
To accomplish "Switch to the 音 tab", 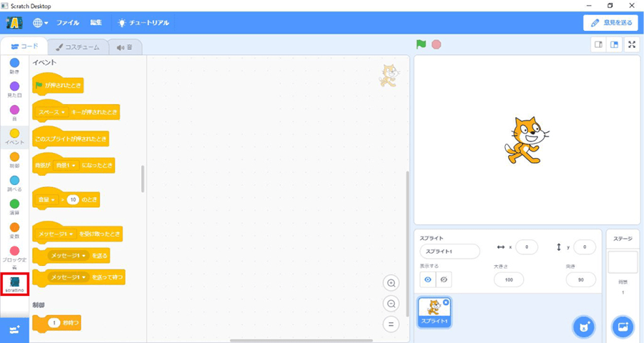I will click(125, 47).
